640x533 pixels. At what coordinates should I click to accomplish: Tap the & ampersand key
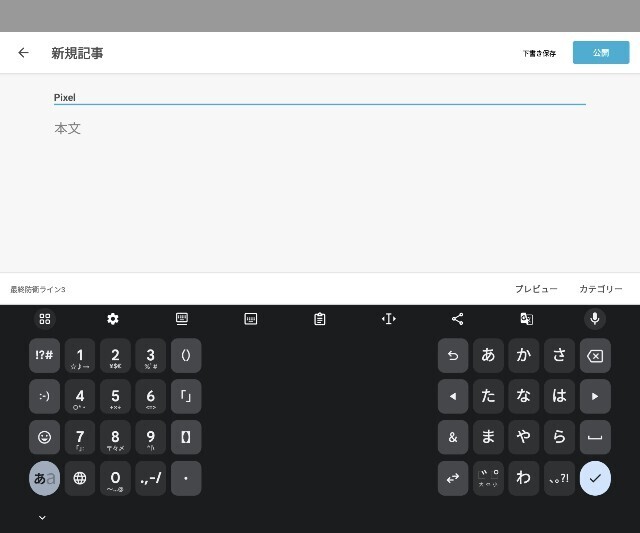click(453, 437)
